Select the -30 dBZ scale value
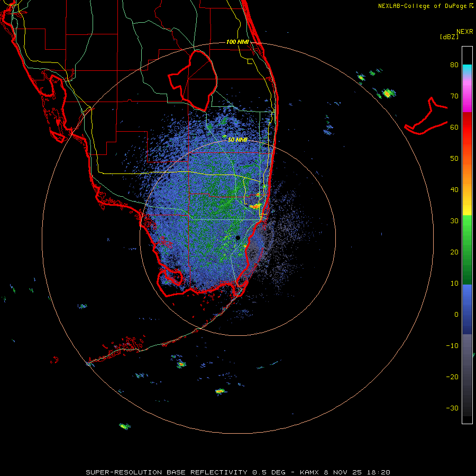 pos(452,408)
